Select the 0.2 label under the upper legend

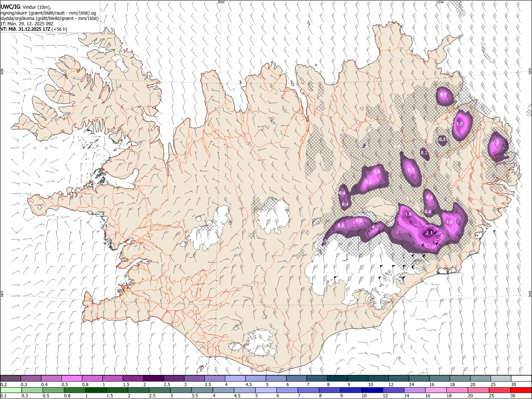[3, 384]
